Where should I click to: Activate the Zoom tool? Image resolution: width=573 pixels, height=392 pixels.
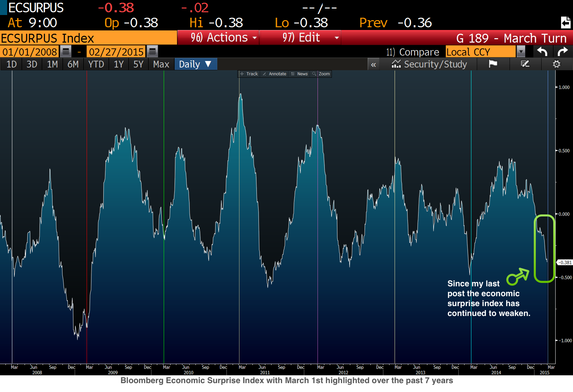tap(321, 74)
